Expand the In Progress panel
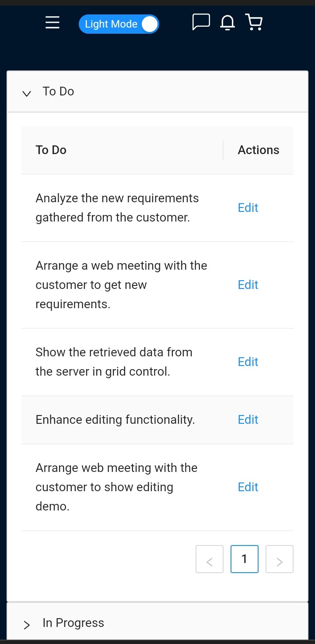 [157, 623]
